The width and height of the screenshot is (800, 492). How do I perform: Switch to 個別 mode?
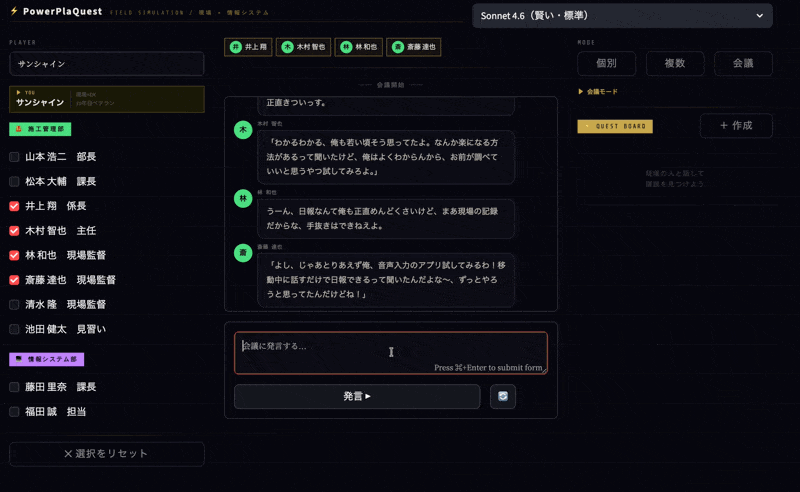606,63
